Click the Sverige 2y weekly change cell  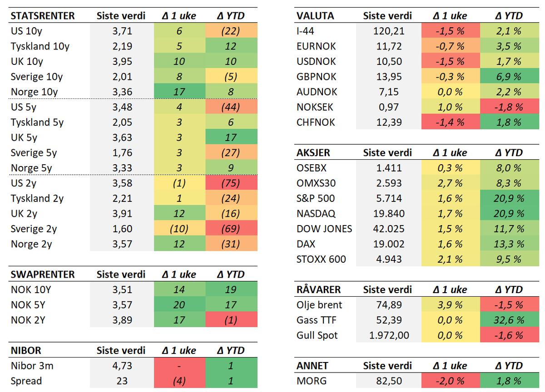[179, 229]
